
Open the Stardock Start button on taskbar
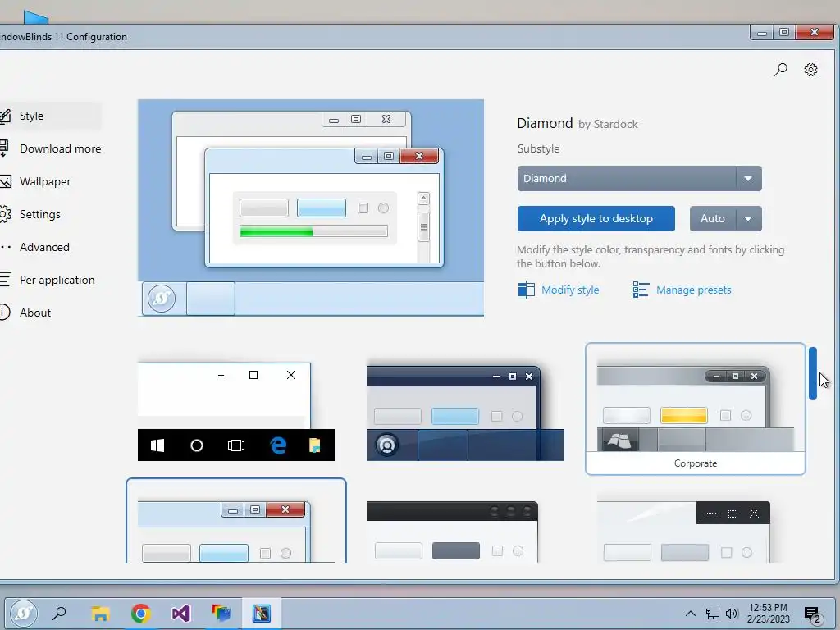tap(24, 614)
